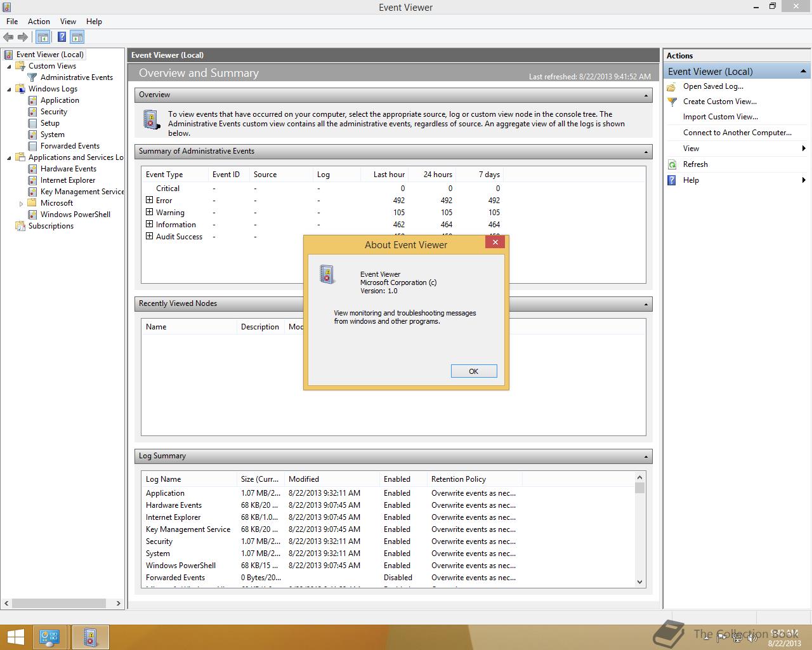Image resolution: width=812 pixels, height=650 pixels.
Task: Click Hardware Events log icon
Action: coord(32,169)
